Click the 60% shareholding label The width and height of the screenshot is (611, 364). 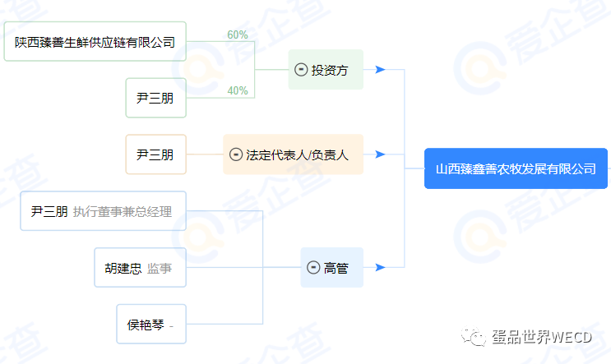238,35
